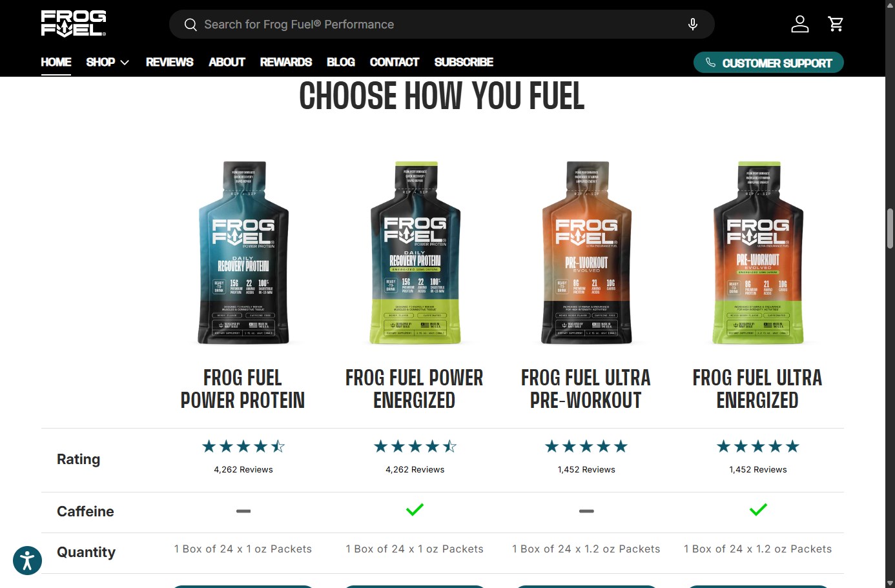
Task: Expand the Shop dropdown menu
Action: point(108,62)
